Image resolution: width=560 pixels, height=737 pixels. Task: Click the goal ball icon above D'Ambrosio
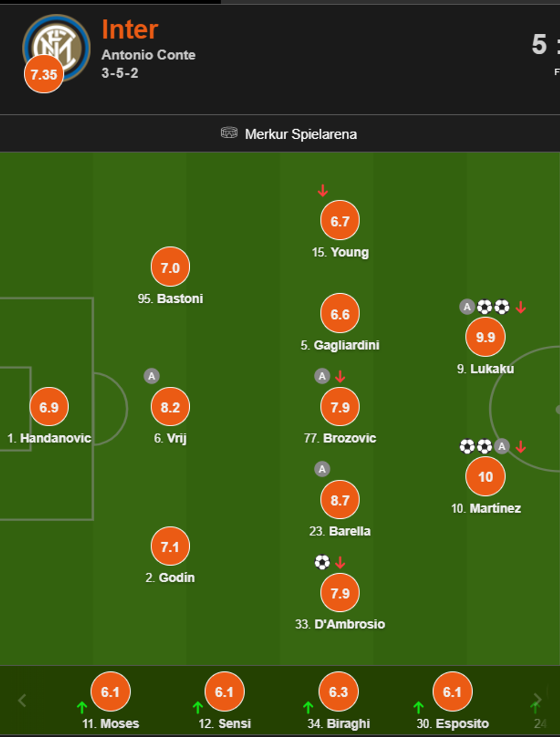[322, 562]
